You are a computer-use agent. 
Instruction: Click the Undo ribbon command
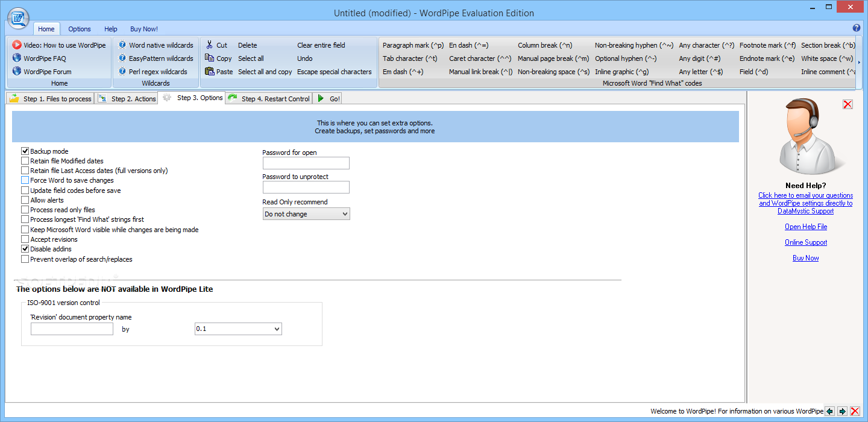point(305,58)
